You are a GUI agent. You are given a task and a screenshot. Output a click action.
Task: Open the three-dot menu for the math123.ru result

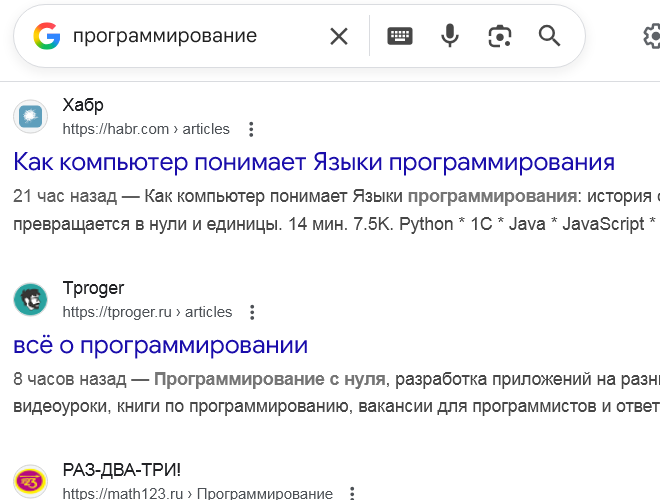[x=352, y=493]
